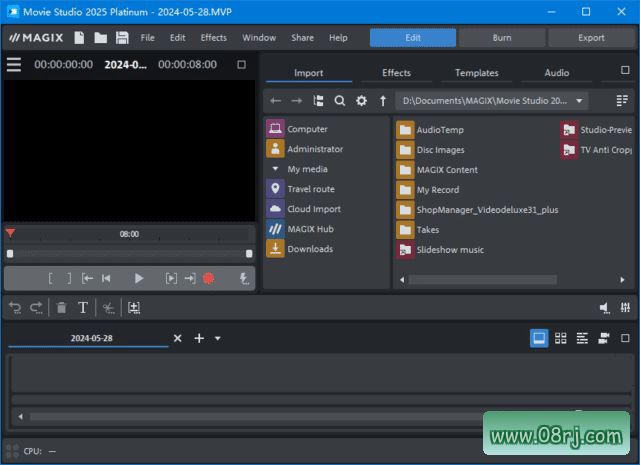Viewport: 640px width, 465px height.
Task: Switch to storyboard mode view
Action: (x=539, y=338)
